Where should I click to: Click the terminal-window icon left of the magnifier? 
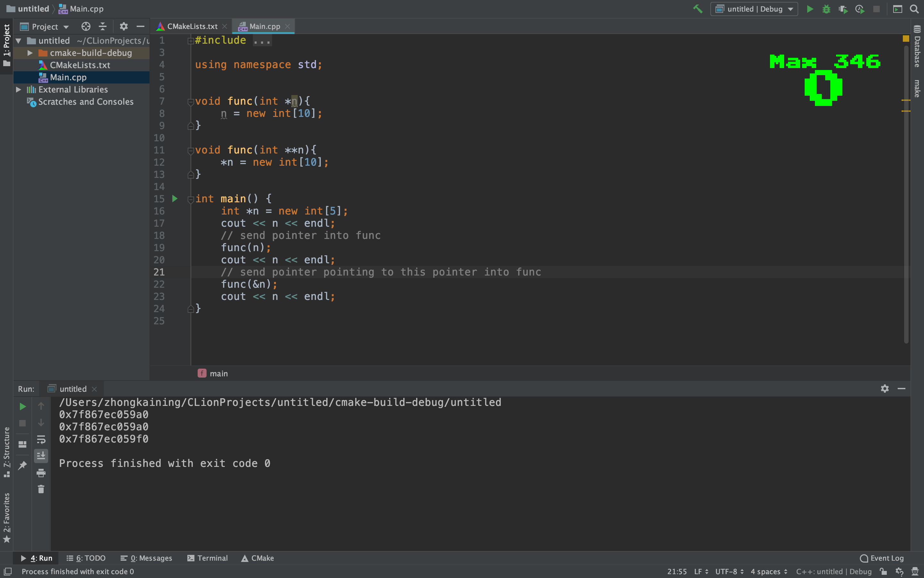(x=897, y=9)
